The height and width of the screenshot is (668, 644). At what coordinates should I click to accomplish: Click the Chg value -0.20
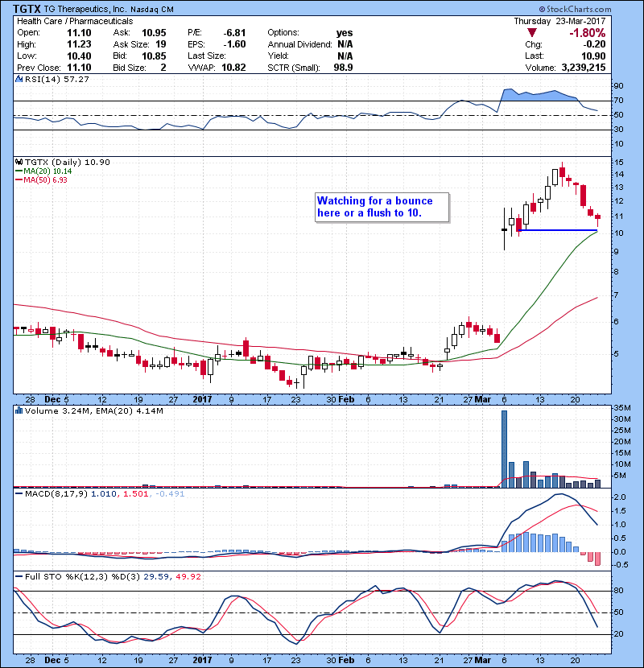(594, 44)
